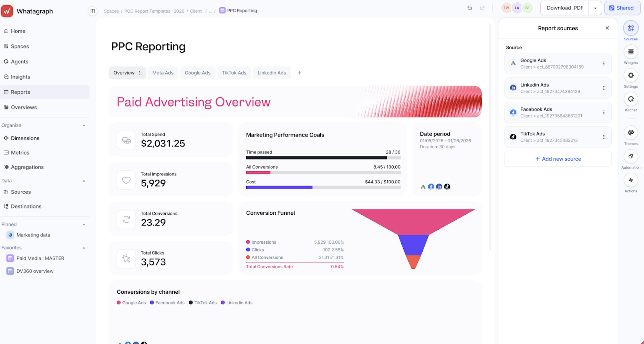Click the PPC Reporting breadcrumb icon
Image resolution: width=644 pixels, height=344 pixels.
(x=222, y=10)
